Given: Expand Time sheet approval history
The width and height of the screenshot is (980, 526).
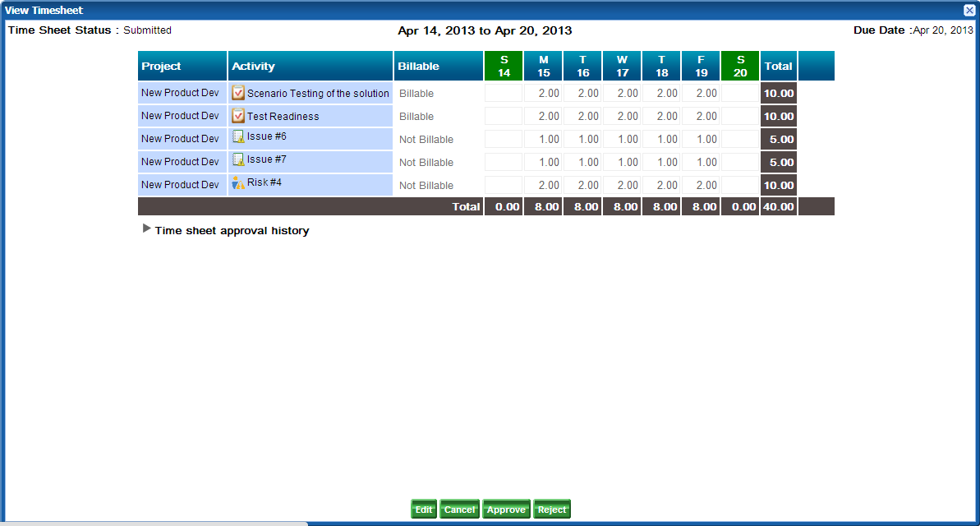Looking at the screenshot, I should click(147, 229).
